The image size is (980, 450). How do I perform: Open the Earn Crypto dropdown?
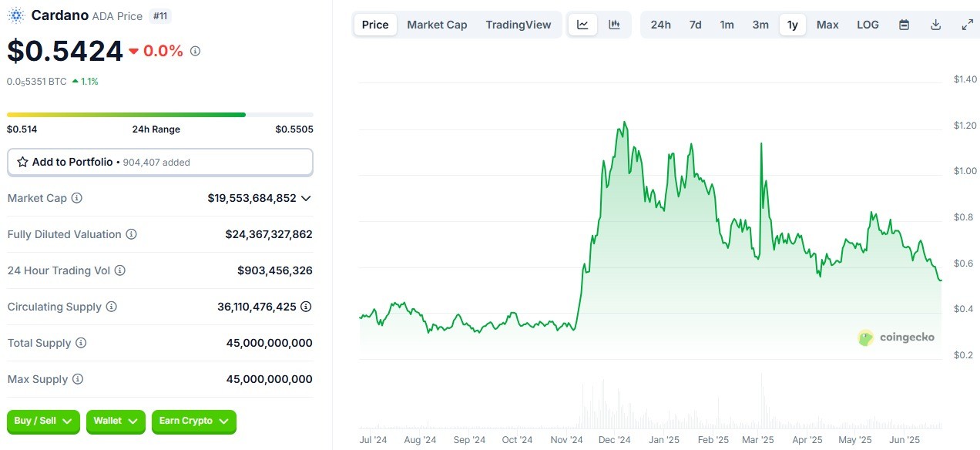pyautogui.click(x=194, y=421)
